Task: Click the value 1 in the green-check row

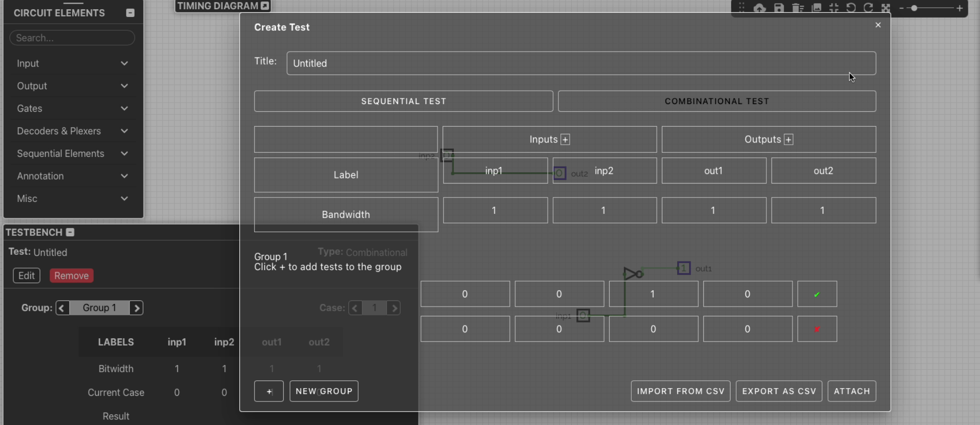Action: (x=653, y=294)
